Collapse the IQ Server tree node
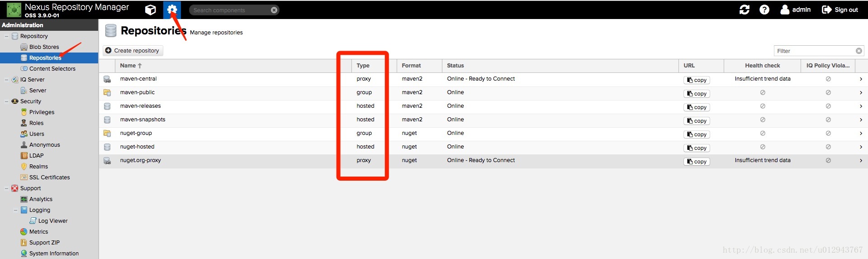This screenshot has width=868, height=259. [6, 80]
